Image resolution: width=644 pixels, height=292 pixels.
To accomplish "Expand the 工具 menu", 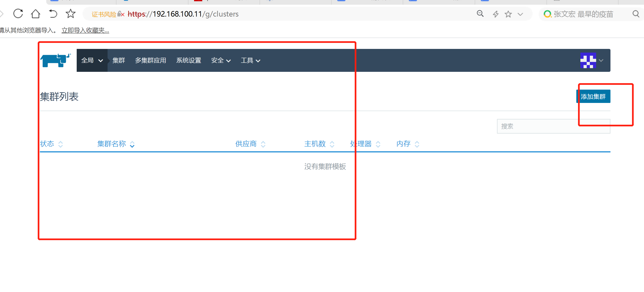I will [251, 60].
